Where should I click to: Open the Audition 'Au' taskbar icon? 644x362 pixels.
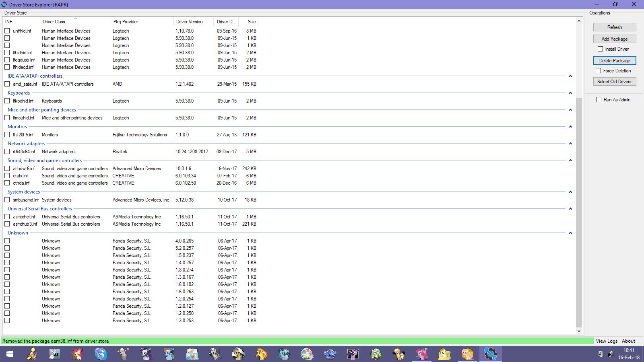(x=54, y=354)
